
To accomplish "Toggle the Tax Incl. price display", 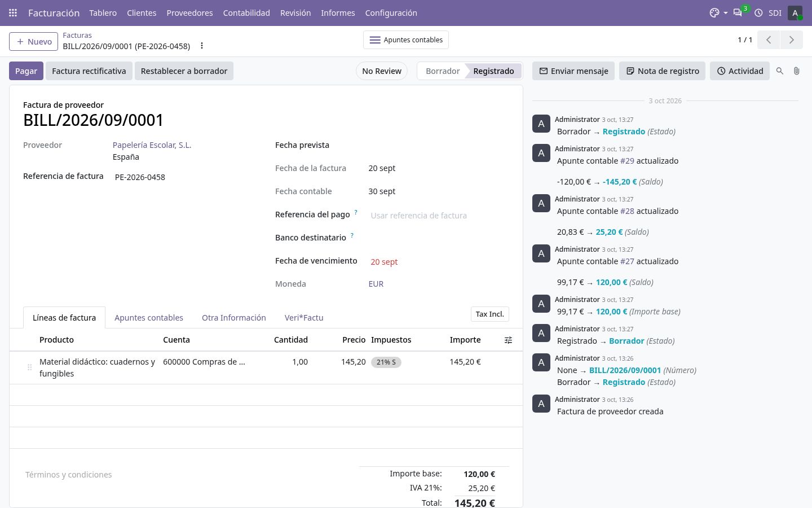I will pyautogui.click(x=490, y=314).
